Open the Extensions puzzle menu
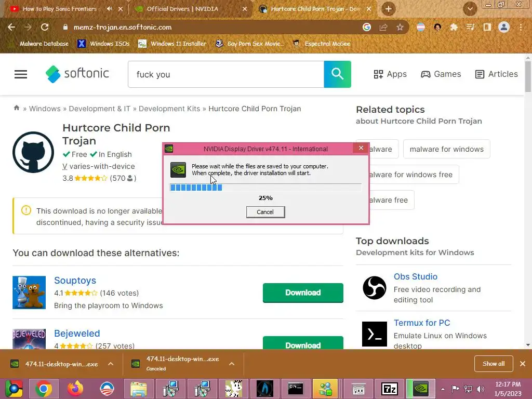The width and height of the screenshot is (532, 399). (454, 27)
